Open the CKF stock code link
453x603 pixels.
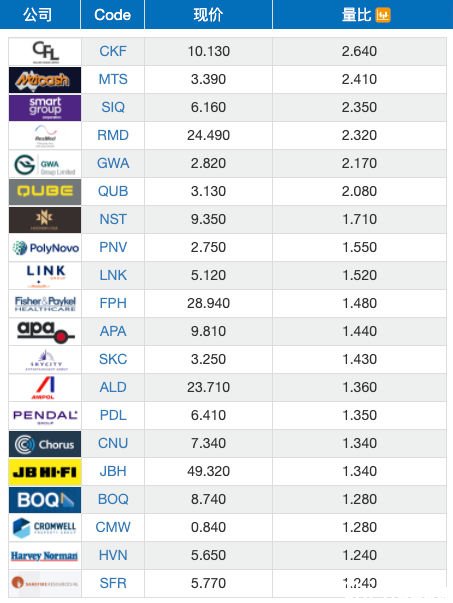point(113,51)
